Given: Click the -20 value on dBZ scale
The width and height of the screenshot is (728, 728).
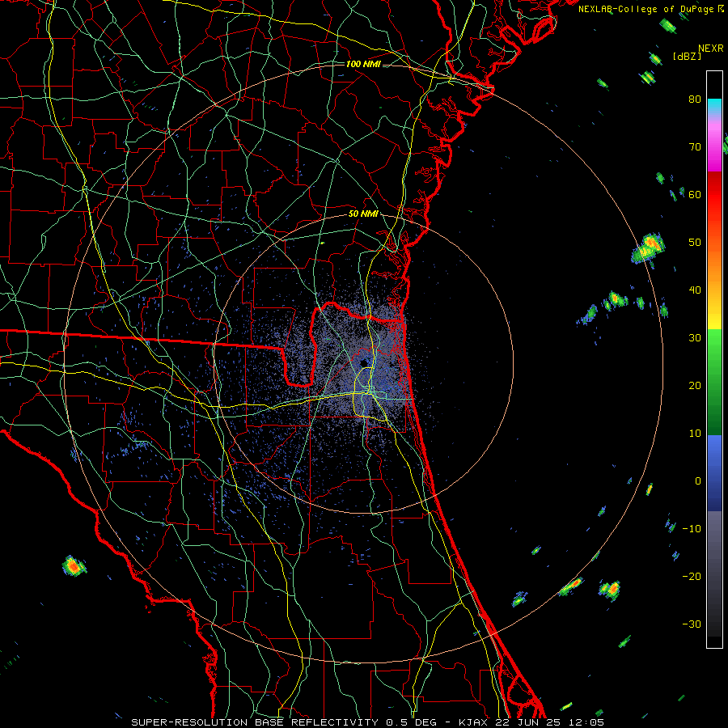Looking at the screenshot, I should (692, 577).
